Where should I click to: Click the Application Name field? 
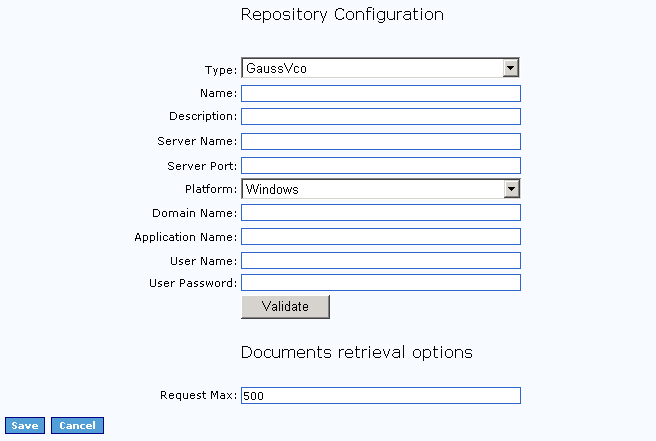coord(381,236)
